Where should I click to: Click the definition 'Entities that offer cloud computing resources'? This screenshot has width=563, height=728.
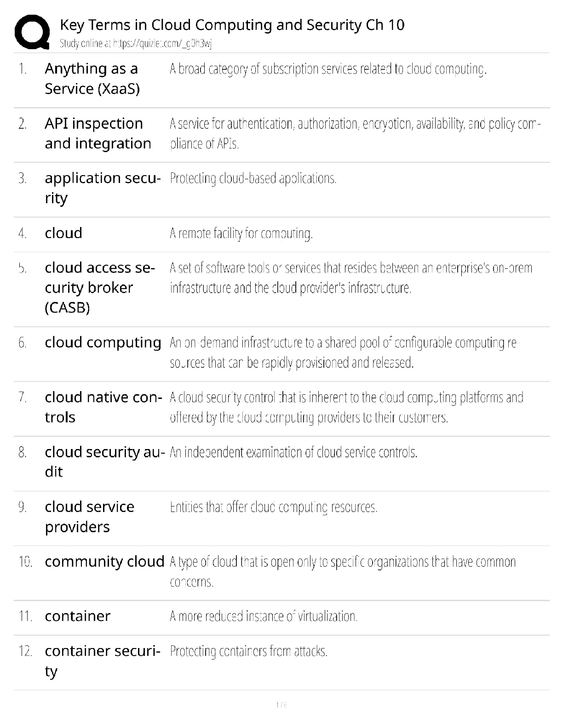(x=274, y=507)
